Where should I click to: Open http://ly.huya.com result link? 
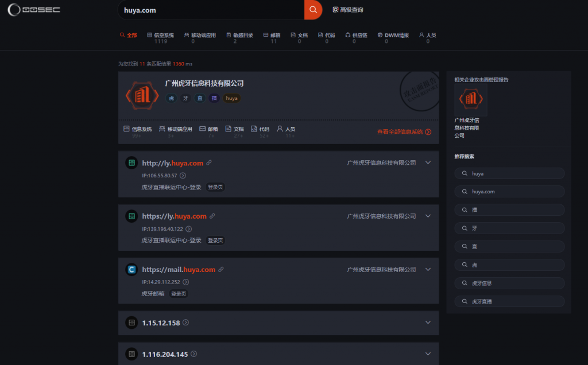point(172,163)
